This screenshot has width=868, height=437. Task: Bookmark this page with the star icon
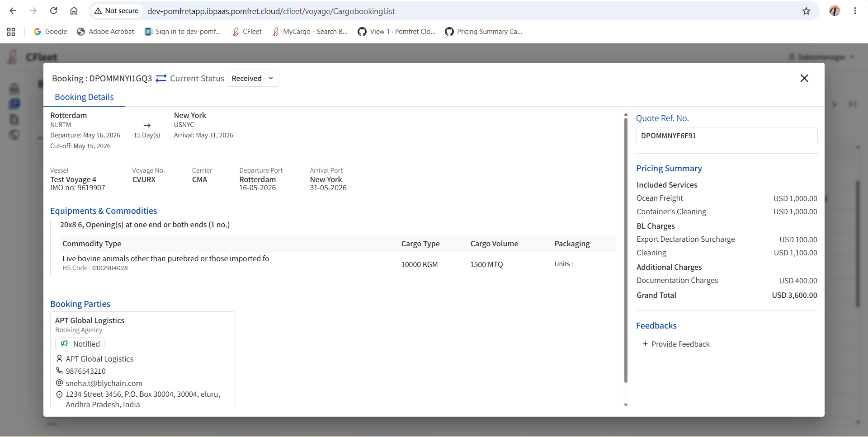[806, 11]
